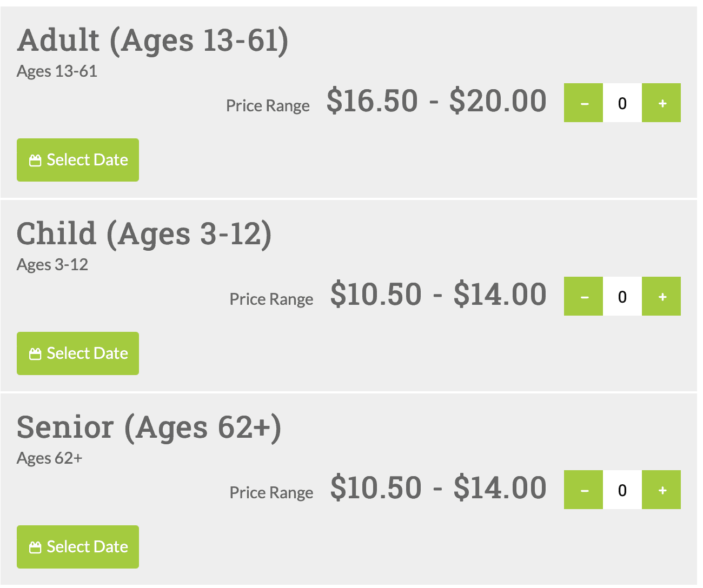
Task: Click the Adult (Ages 13-61) heading
Action: tap(153, 41)
